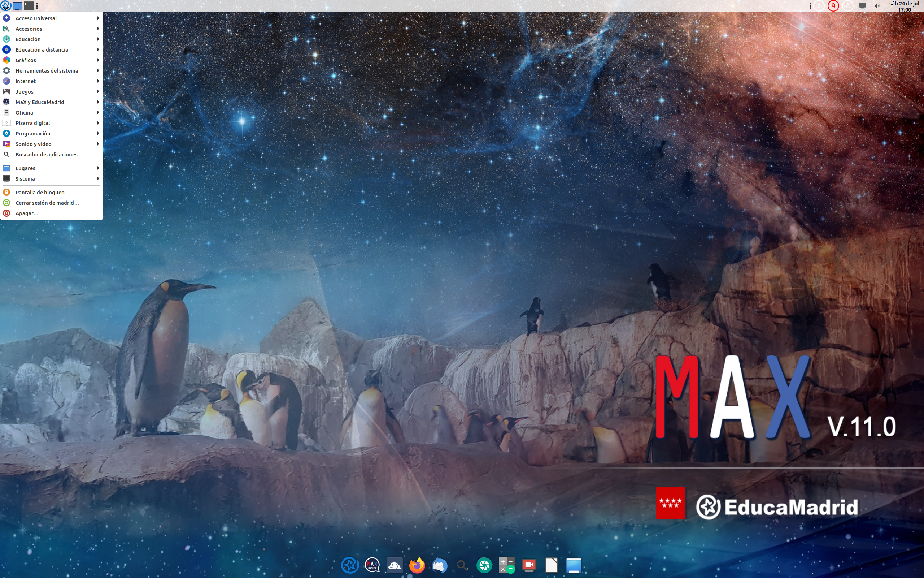924x578 pixels.
Task: Select Pantalla de bloqueo
Action: [51, 192]
